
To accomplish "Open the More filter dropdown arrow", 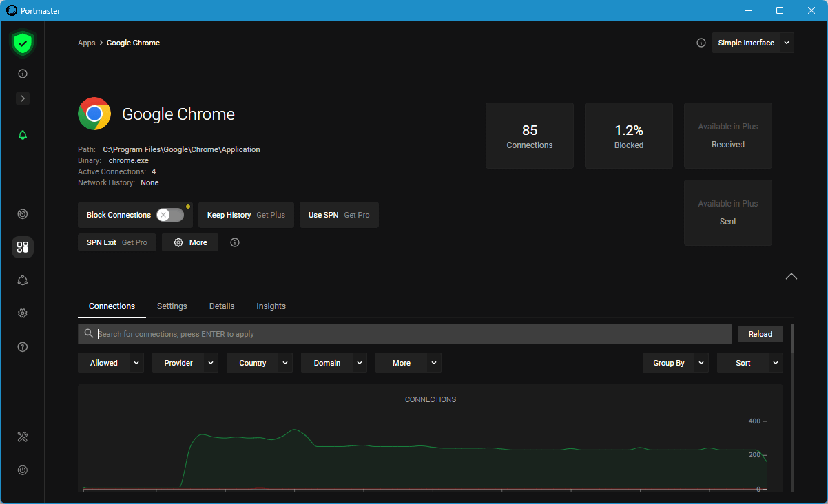I will point(434,363).
